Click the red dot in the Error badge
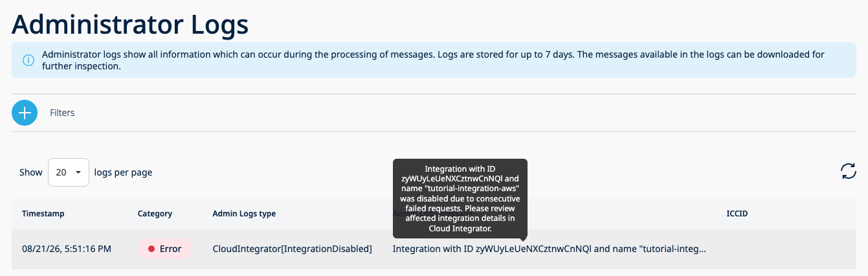Screen dimensions: 868x276 [151, 249]
